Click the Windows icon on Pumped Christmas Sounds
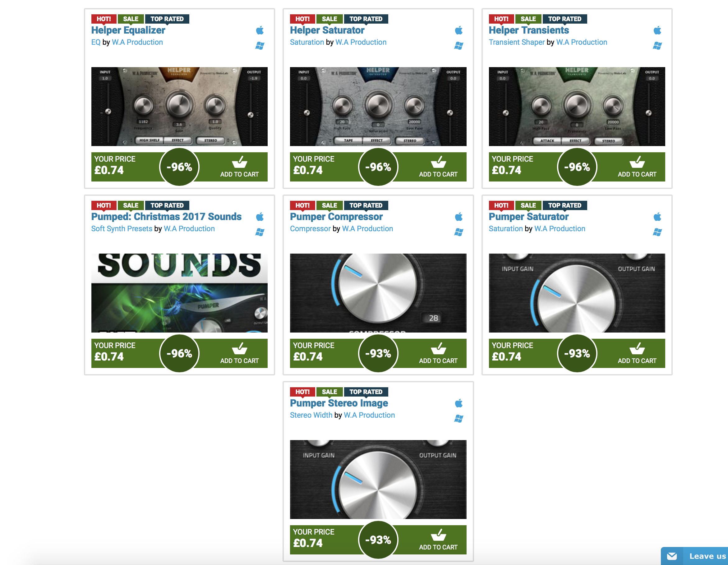The width and height of the screenshot is (728, 565). coord(260,232)
